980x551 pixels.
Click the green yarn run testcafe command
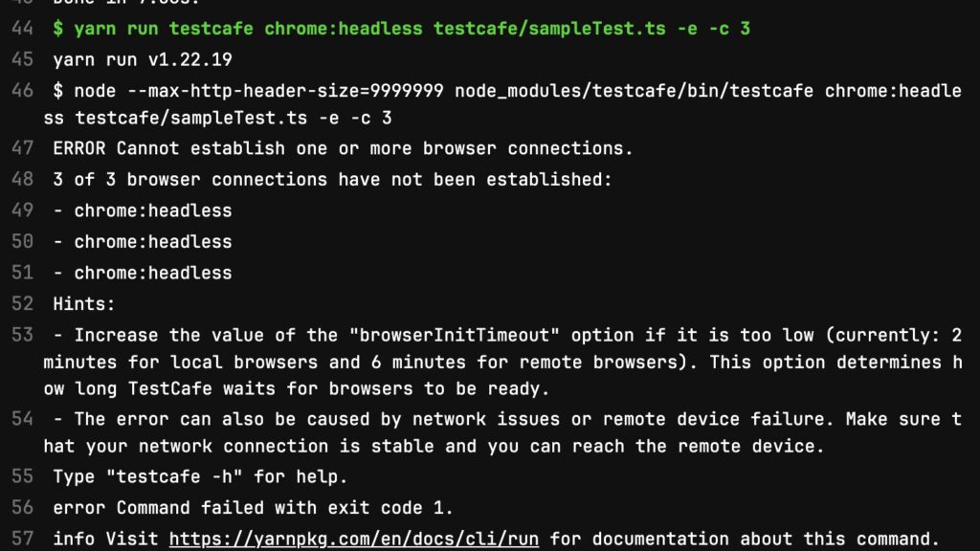coord(402,29)
